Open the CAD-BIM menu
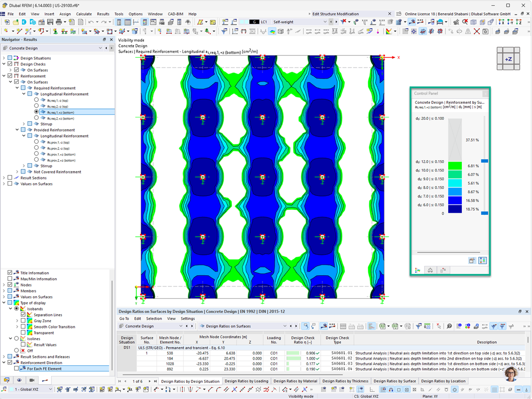532x399 pixels. [175, 14]
